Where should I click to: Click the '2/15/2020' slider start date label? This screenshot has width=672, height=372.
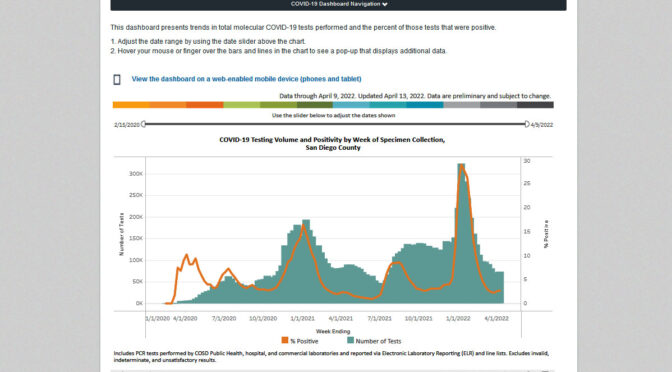click(127, 125)
